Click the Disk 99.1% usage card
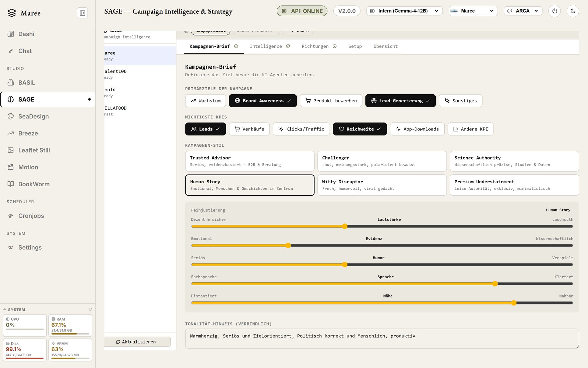 point(25,350)
